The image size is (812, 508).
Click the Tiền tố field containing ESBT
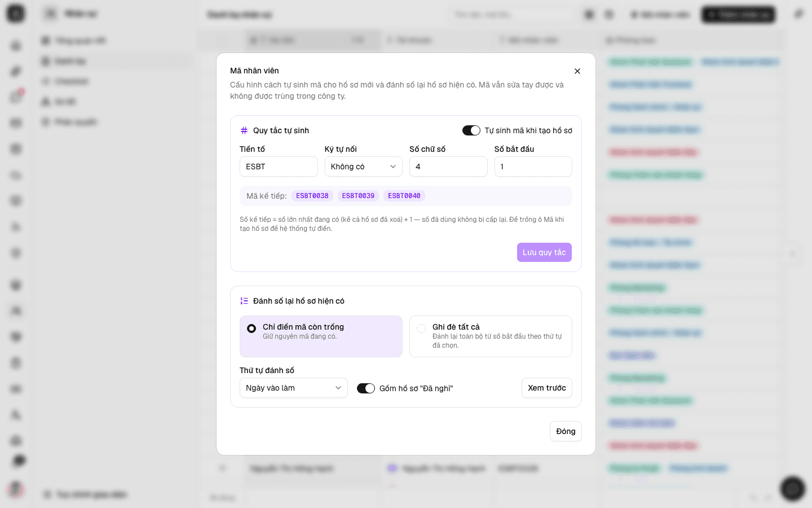(279, 167)
